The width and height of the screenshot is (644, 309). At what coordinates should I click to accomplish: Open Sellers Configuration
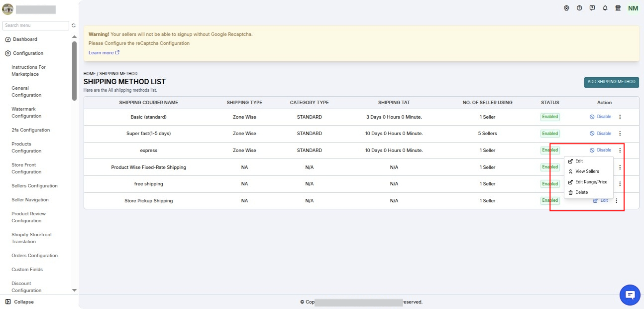tap(34, 186)
